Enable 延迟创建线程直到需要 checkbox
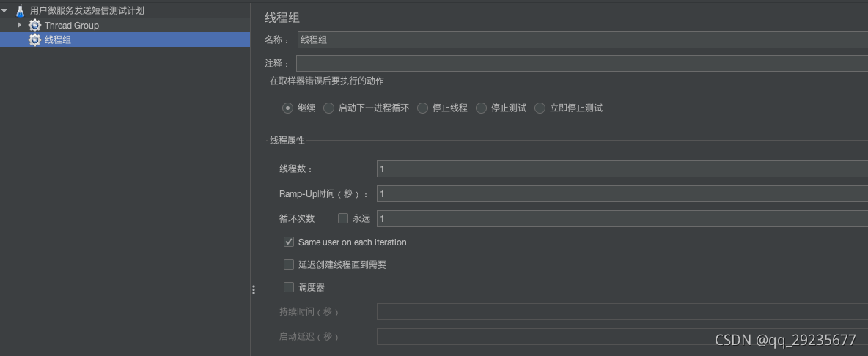This screenshot has width=868, height=356. [x=289, y=264]
